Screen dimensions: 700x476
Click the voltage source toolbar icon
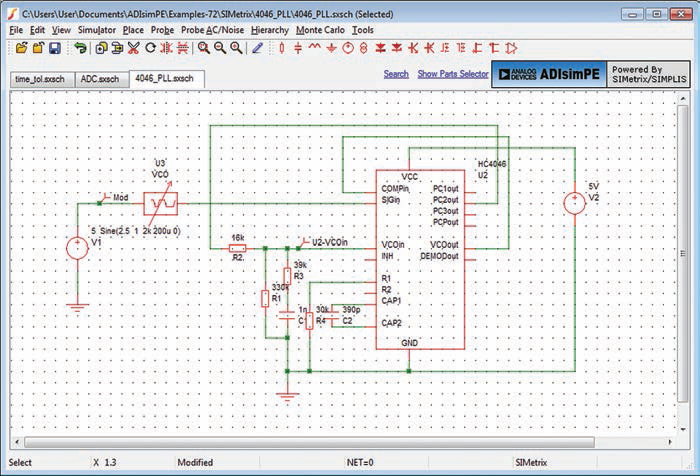click(x=347, y=48)
